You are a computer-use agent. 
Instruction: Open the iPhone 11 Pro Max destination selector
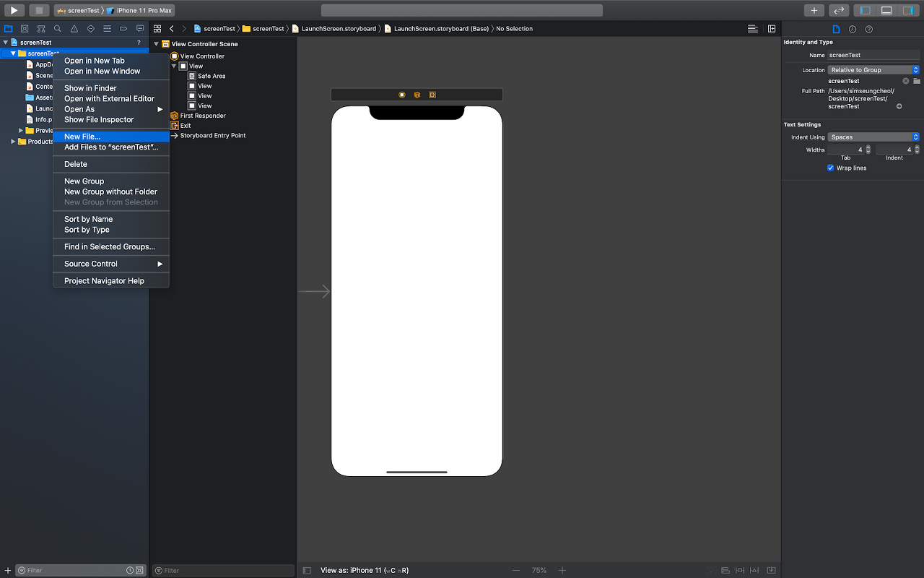click(139, 10)
